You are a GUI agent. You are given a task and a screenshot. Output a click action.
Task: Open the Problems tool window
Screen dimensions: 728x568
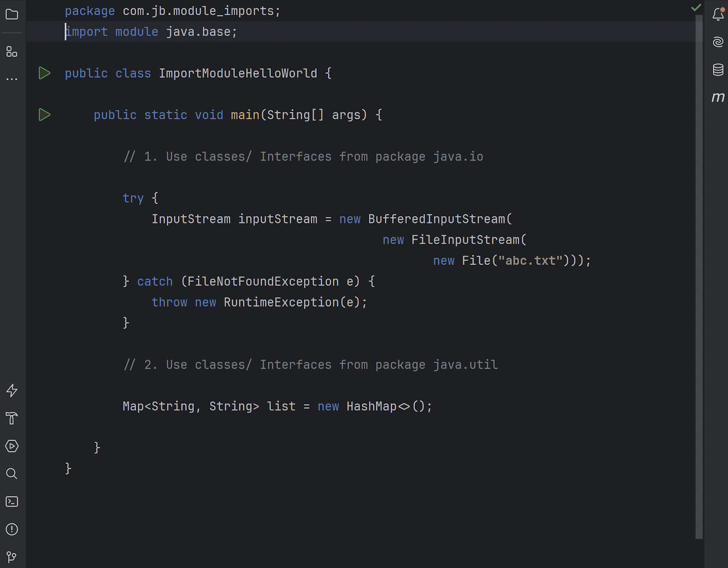tap(12, 529)
